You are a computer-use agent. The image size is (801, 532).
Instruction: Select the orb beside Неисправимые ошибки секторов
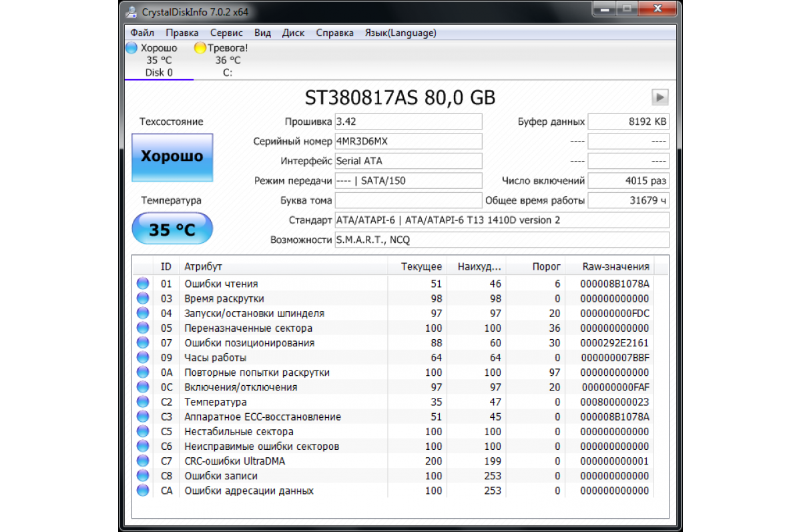tap(143, 446)
